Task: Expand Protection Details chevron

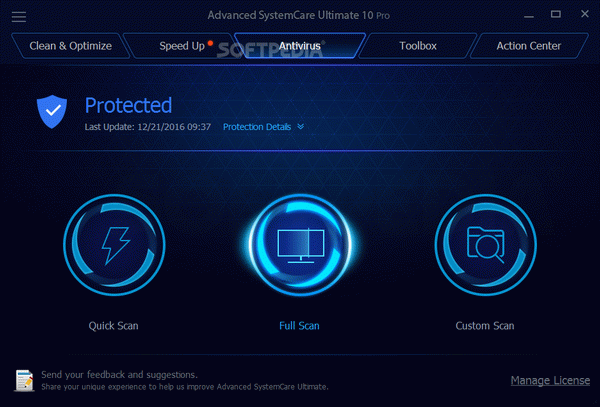Action: pos(301,127)
